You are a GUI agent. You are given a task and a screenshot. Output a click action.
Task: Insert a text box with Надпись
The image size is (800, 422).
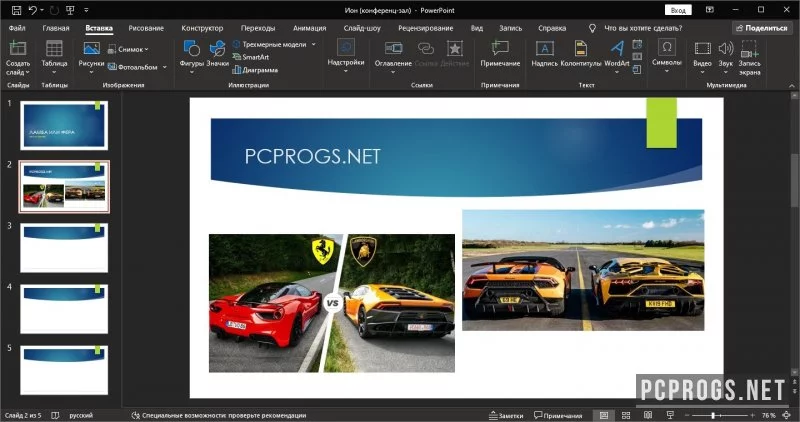point(544,54)
